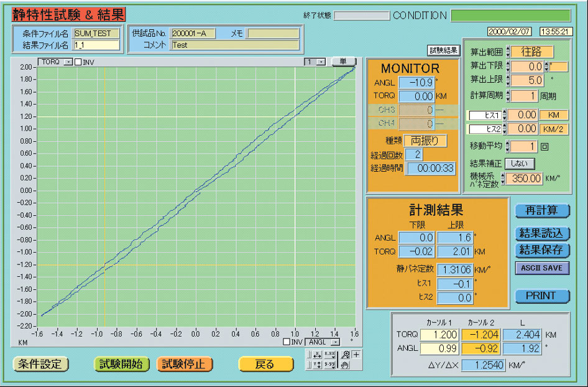Toggle the Y-axis autoscale lock switch
Viewport: 588px width, 387px height.
(x=309, y=365)
